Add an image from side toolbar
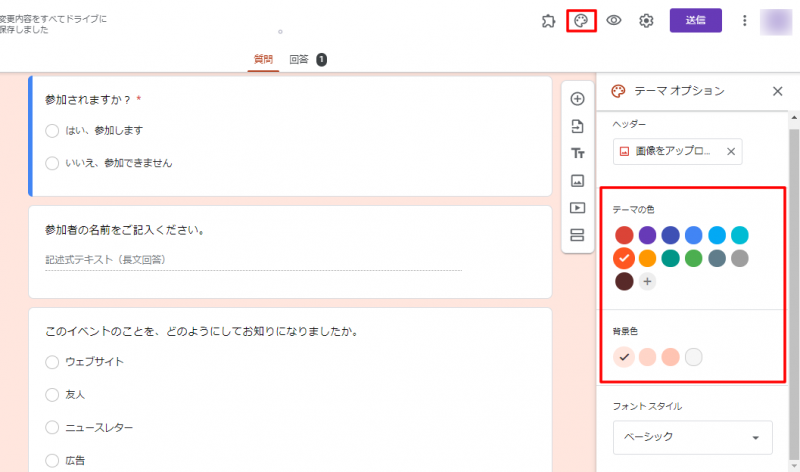 (577, 181)
